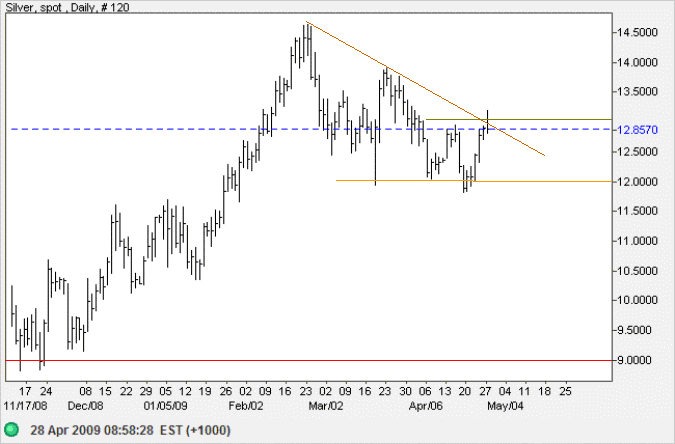This screenshot has height=444, width=675.
Task: Click the Apr/06 date axis label
Action: (x=426, y=406)
